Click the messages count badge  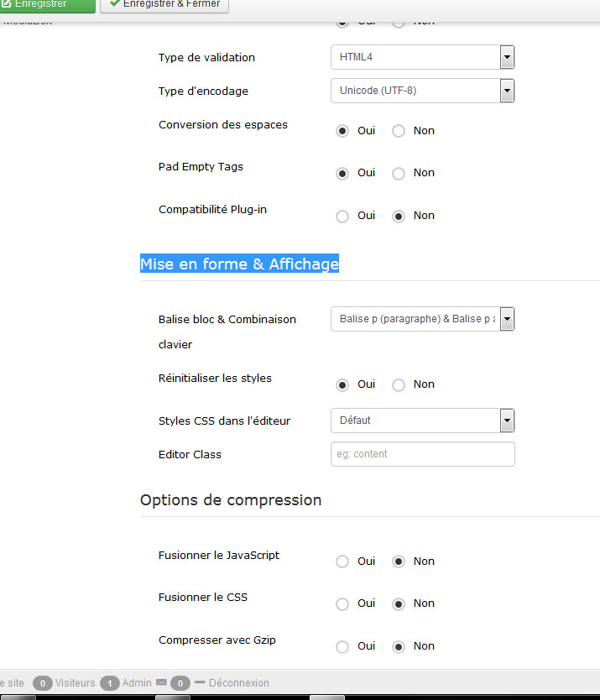[x=180, y=683]
